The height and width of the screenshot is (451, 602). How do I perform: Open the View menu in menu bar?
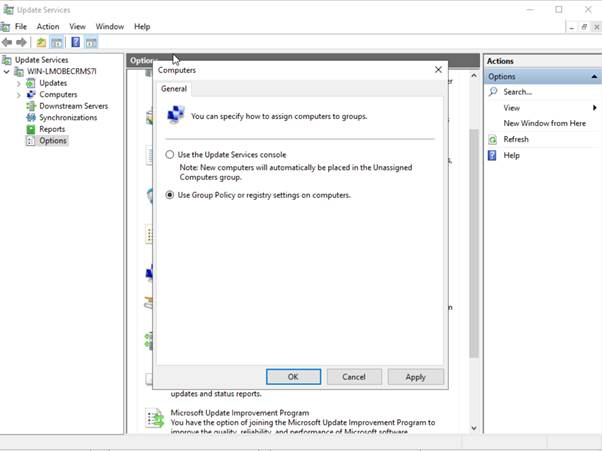[x=77, y=26]
